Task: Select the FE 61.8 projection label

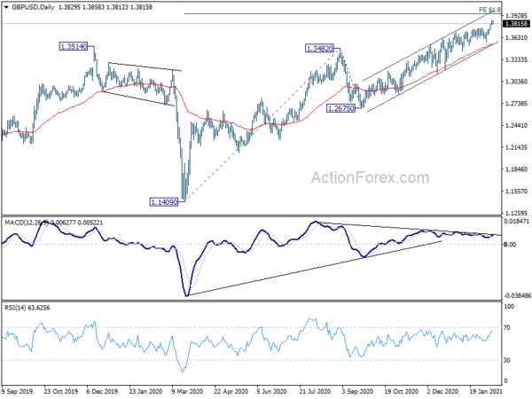Action: pyautogui.click(x=489, y=10)
